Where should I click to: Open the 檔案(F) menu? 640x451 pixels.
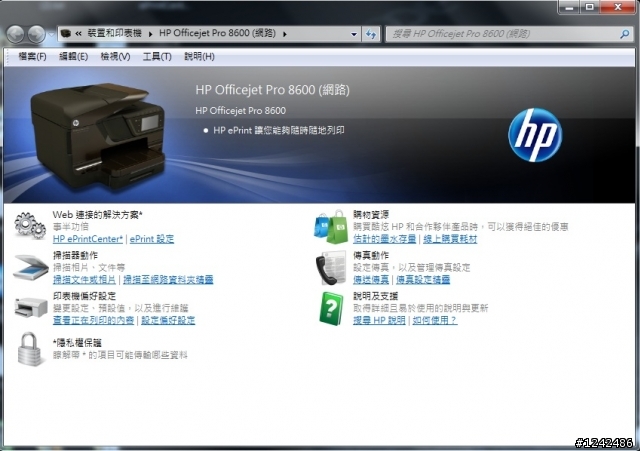tap(32, 57)
